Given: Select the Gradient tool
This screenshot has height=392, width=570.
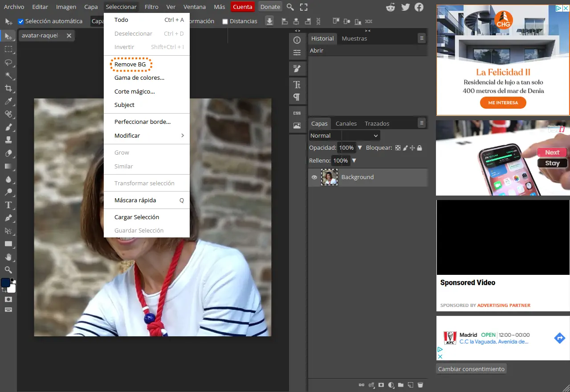Looking at the screenshot, I should pyautogui.click(x=8, y=166).
